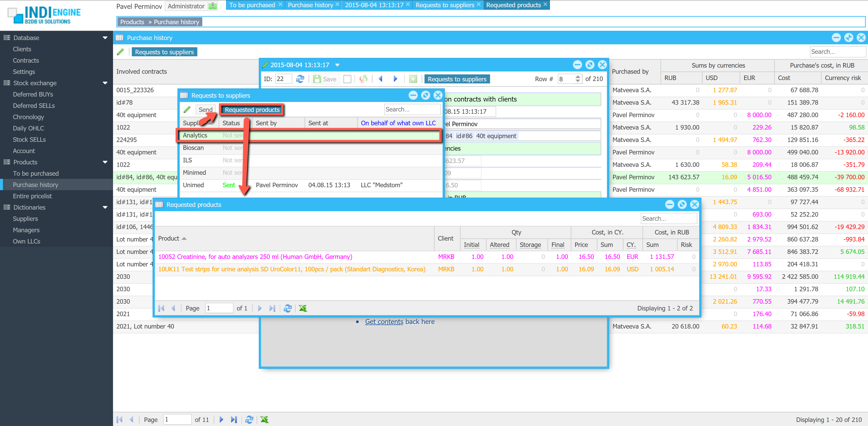The width and height of the screenshot is (868, 426).
Task: Toggle the checkbox next to Save button
Action: 347,79
